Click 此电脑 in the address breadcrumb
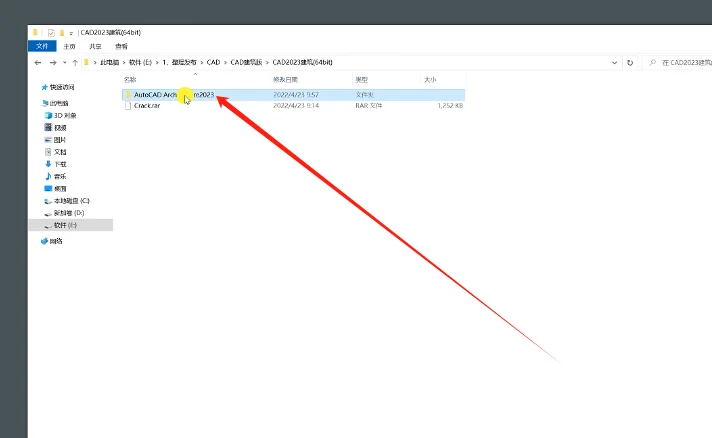712x438 pixels. (109, 62)
